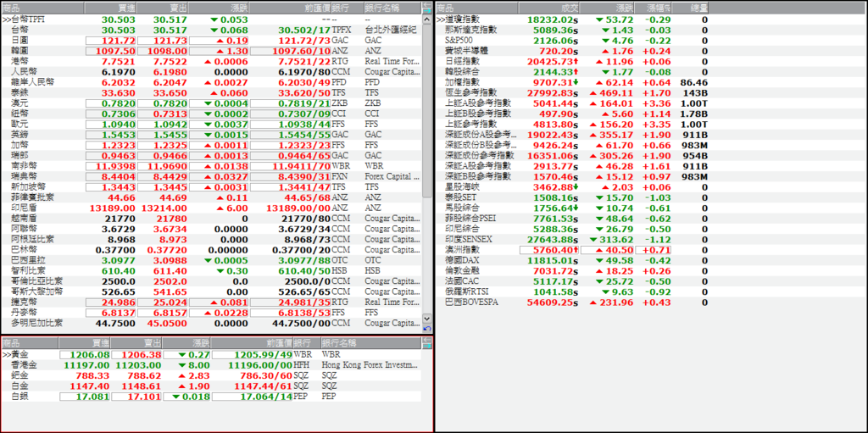Image resolution: width=868 pixels, height=433 pixels.
Task: Select the 德國DAX index row
Action: click(572, 259)
